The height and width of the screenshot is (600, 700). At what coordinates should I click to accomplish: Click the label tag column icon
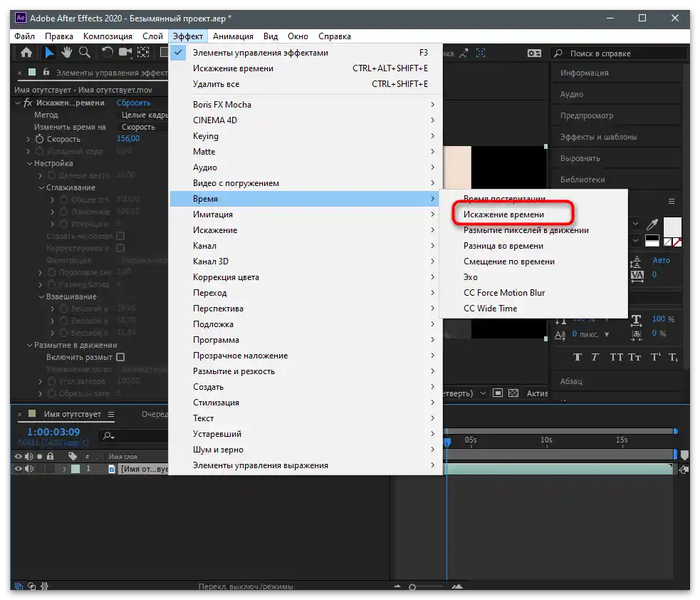coord(73,456)
